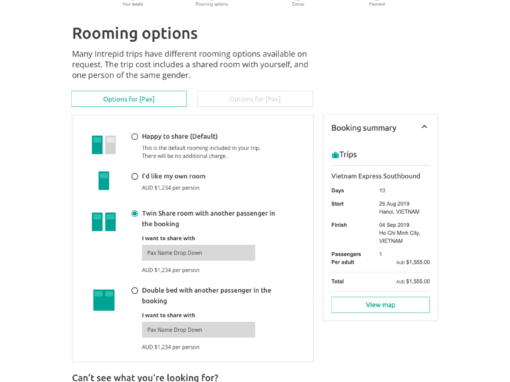Screen dimensions: 510x382
Task: Choose Double bed with another passenger
Action: coord(135,291)
